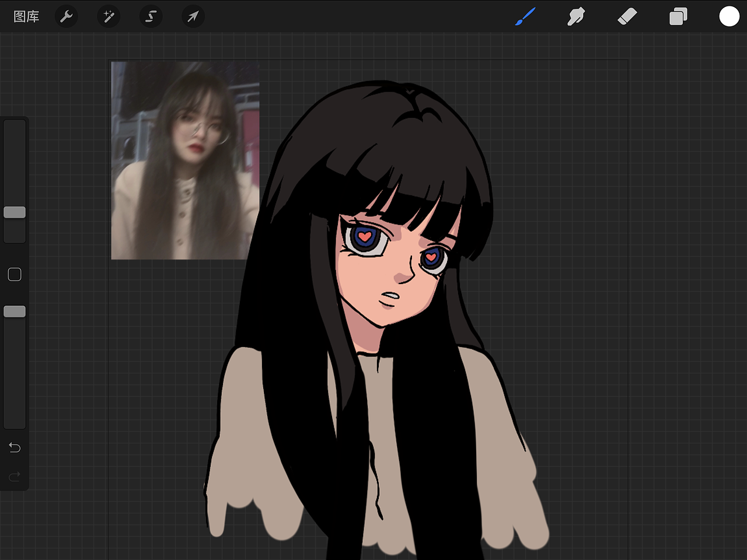Click the brush size slider handle
This screenshot has height=560, width=747.
point(15,212)
